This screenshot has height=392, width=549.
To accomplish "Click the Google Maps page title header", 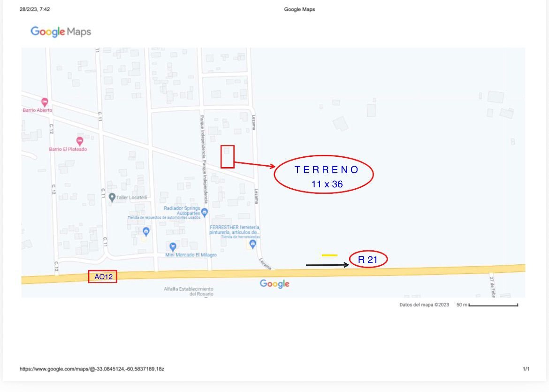I will pyautogui.click(x=299, y=9).
